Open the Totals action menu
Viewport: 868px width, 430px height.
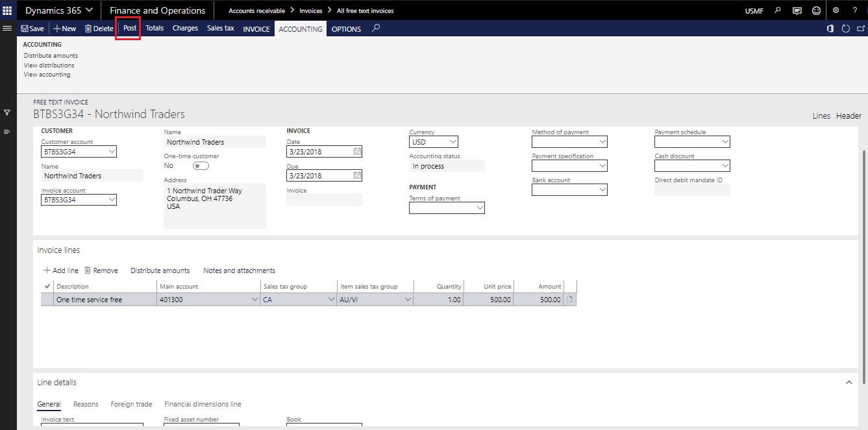155,29
